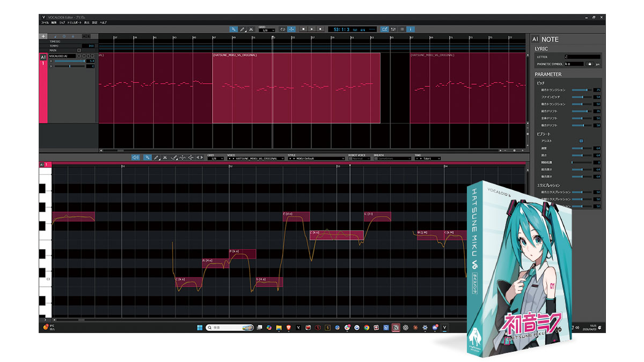The width and height of the screenshot is (644, 362).
Task: Toggle the phonetic symbol lock icon
Action: 590,64
